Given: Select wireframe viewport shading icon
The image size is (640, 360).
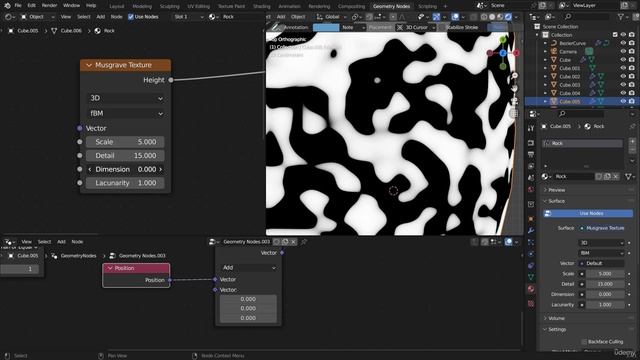Looking at the screenshot, I should [484, 17].
